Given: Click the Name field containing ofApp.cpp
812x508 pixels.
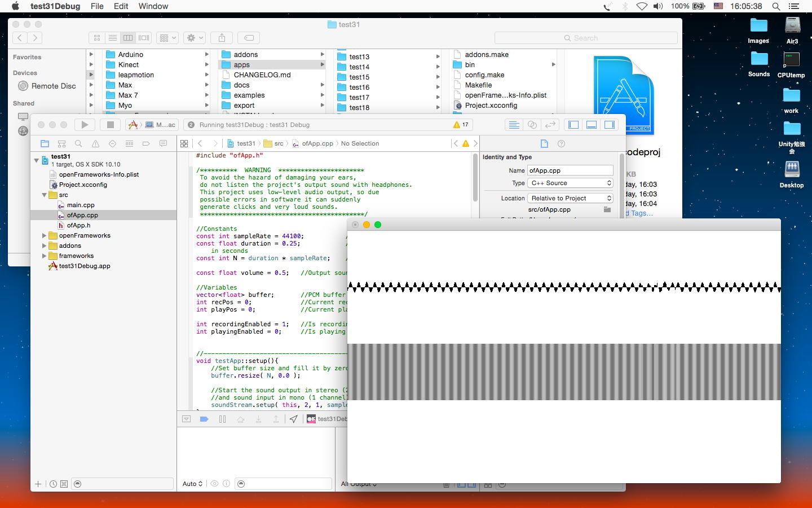Looking at the screenshot, I should pyautogui.click(x=570, y=170).
